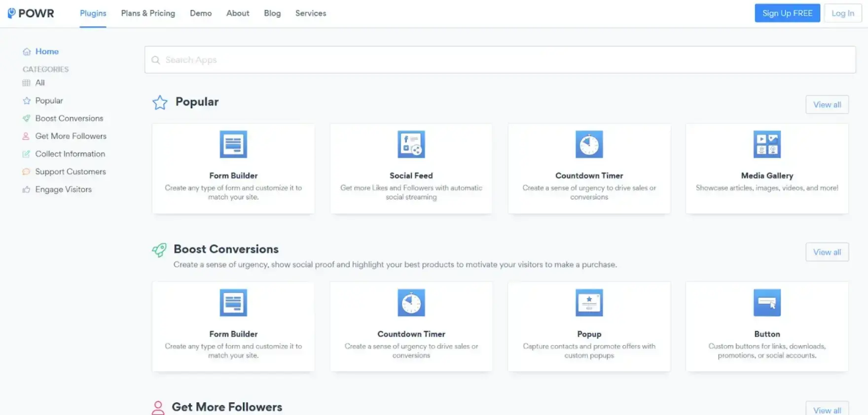Click the Get More Followers section heading

coord(227,407)
